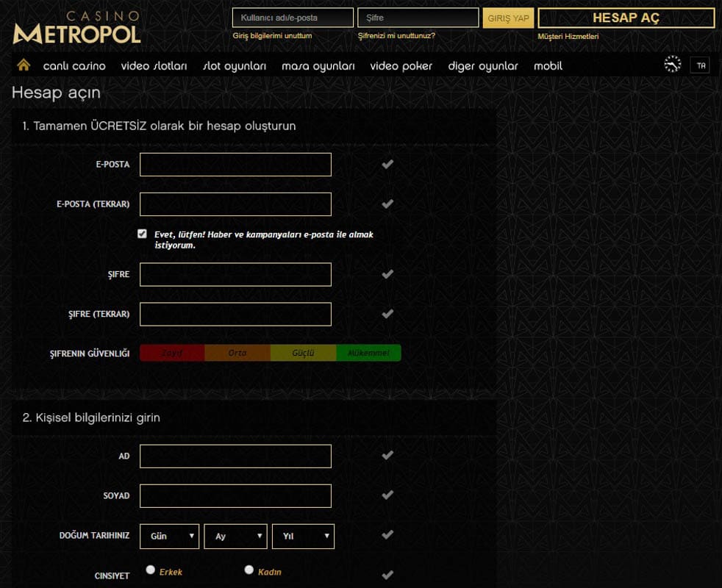Screen dimensions: 722x588
Task: Focus the ŞIFRE (TEKRAR) input field
Action: 235,314
